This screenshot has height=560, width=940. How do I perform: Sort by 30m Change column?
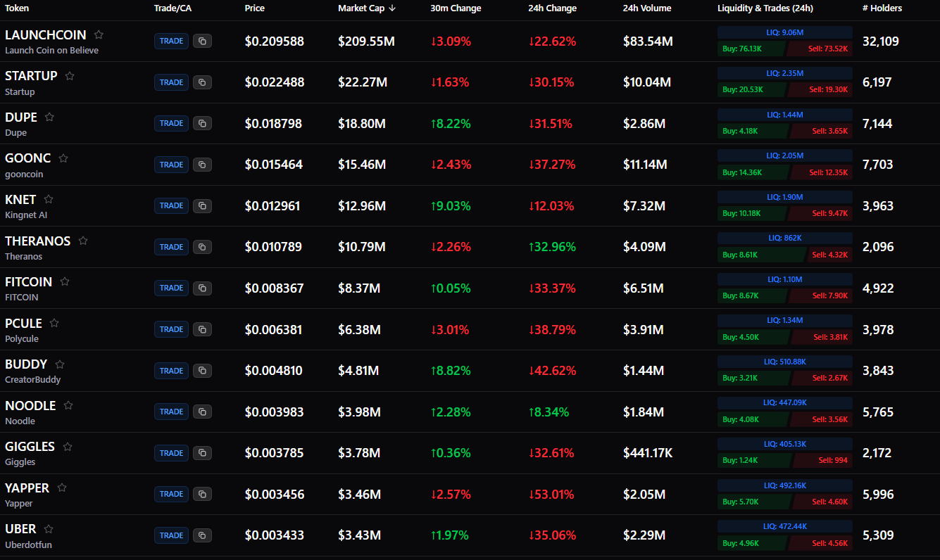pos(456,8)
